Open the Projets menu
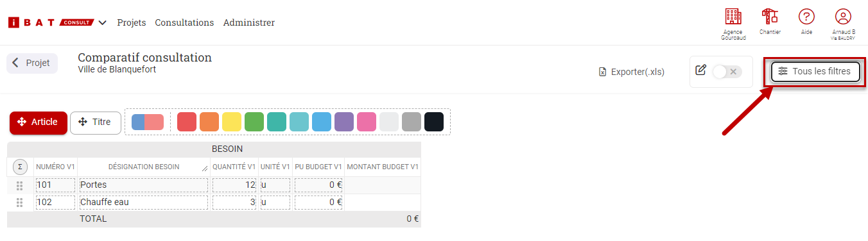The width and height of the screenshot is (868, 241). [x=131, y=22]
